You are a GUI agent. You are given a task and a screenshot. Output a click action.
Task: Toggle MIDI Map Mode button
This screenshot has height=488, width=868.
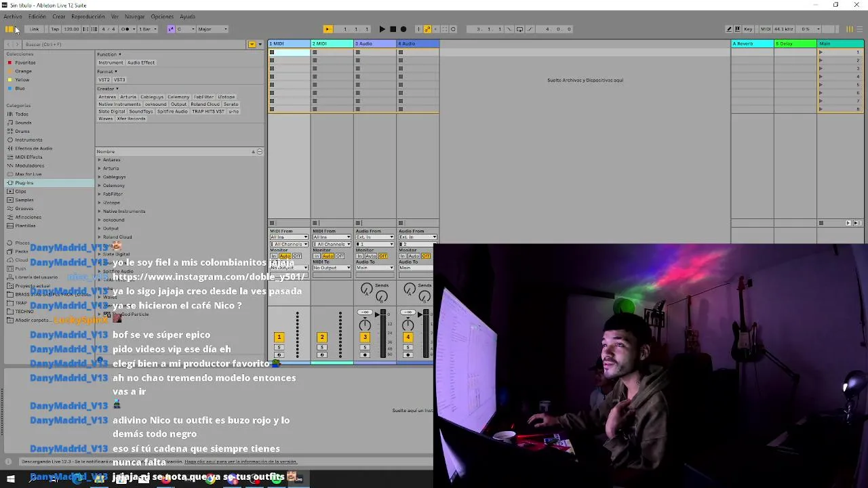point(765,29)
